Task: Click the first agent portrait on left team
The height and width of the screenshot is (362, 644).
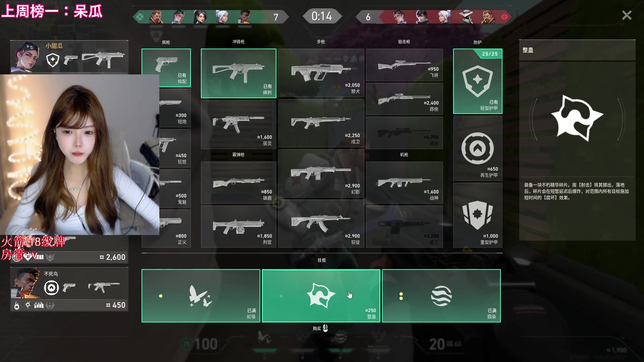Action: click(156, 17)
